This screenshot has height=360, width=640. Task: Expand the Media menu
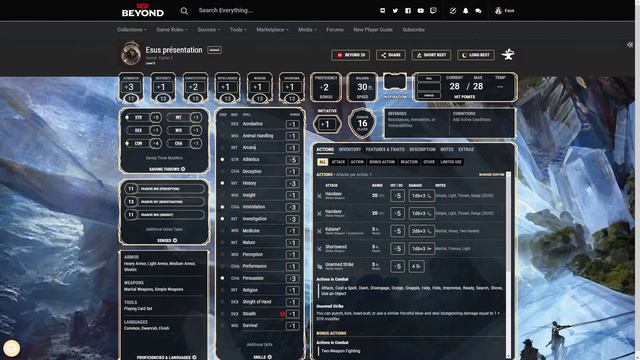tap(307, 30)
